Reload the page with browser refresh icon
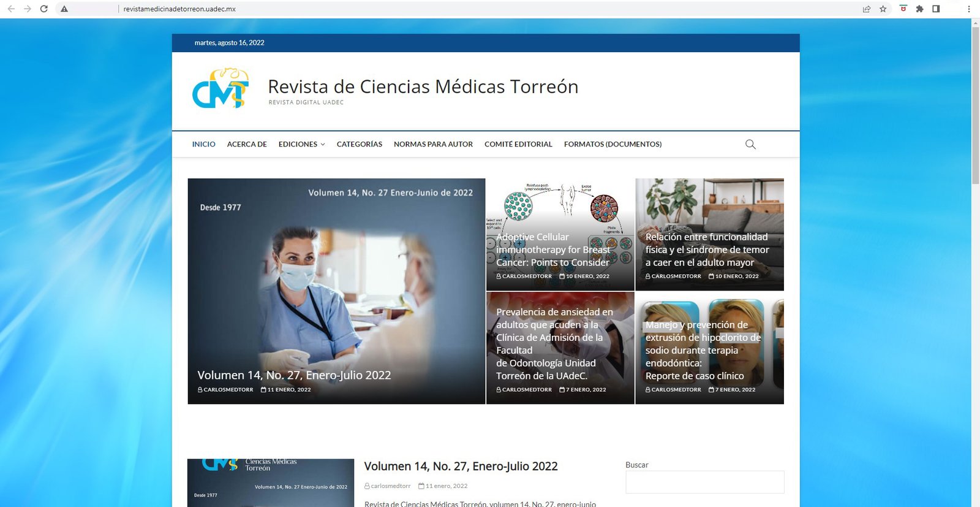This screenshot has height=507, width=980. tap(44, 9)
